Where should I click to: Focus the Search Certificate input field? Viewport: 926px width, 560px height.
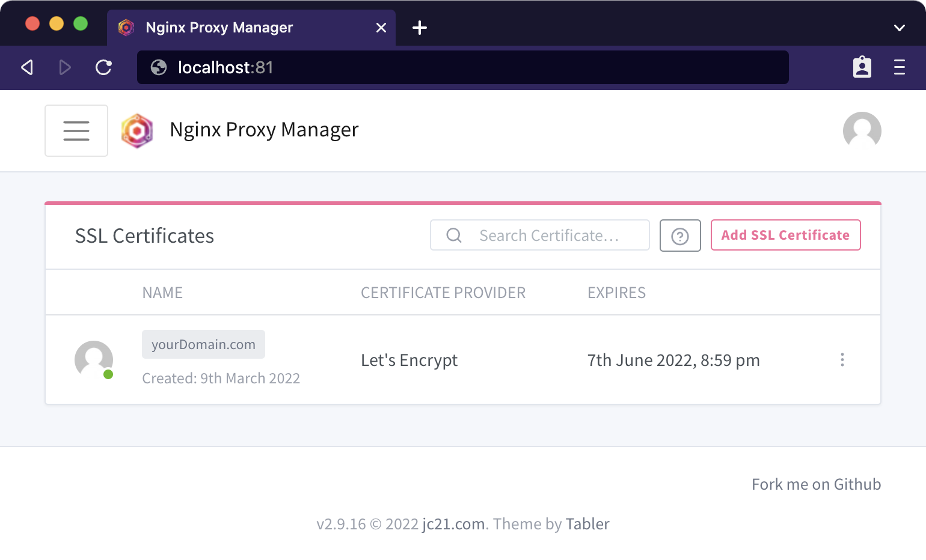pyautogui.click(x=540, y=235)
